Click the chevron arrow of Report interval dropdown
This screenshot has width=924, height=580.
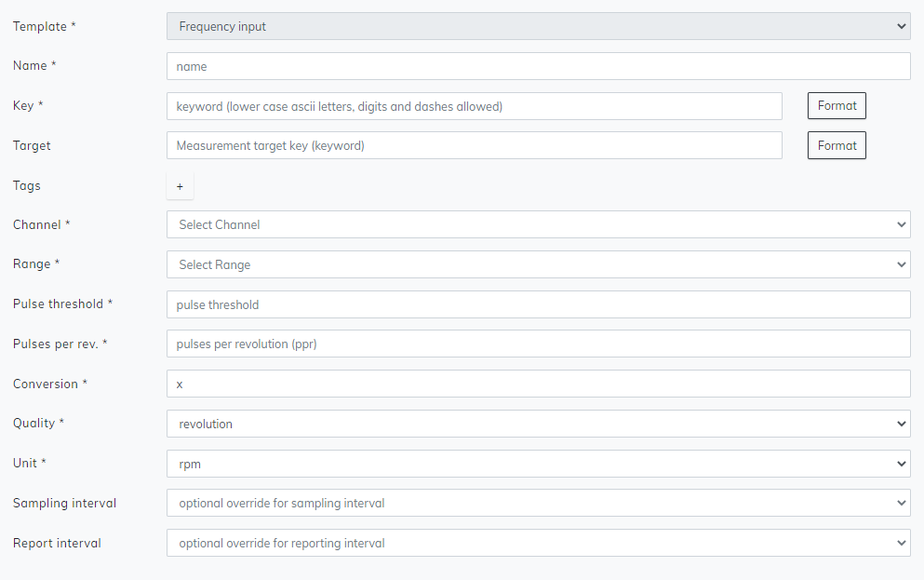click(901, 543)
